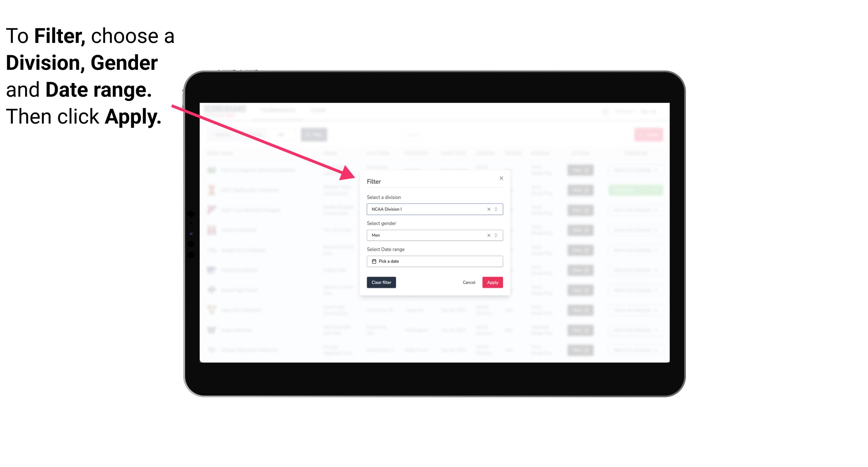Image resolution: width=868 pixels, height=467 pixels.
Task: Click the Cancel button in Filter dialog
Action: 469,283
